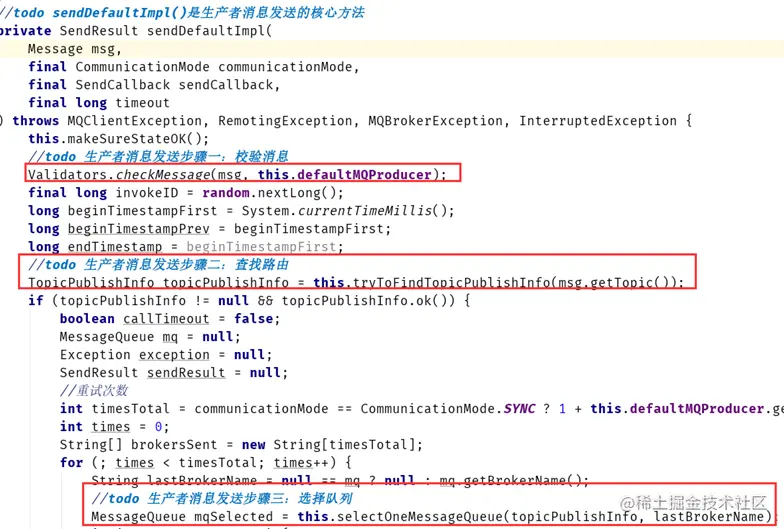This screenshot has height=529, width=784.
Task: Click the top todo comment about sendDefaultImpl
Action: point(182,12)
